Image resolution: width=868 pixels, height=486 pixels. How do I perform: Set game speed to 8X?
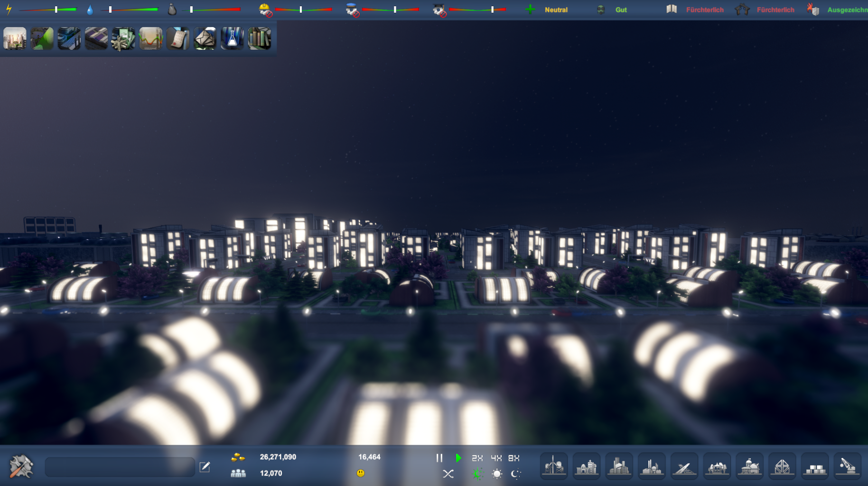click(x=514, y=458)
